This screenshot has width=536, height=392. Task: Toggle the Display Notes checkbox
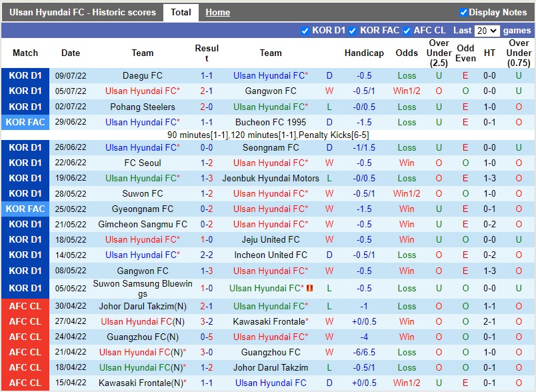pos(463,13)
